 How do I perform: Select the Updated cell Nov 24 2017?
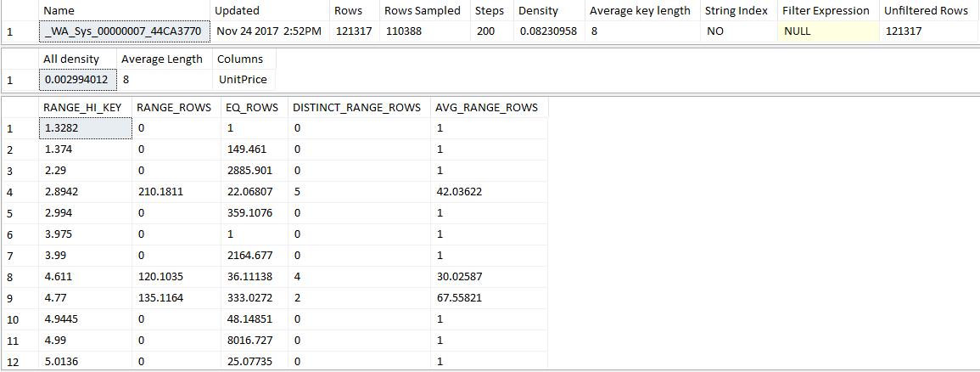(268, 31)
